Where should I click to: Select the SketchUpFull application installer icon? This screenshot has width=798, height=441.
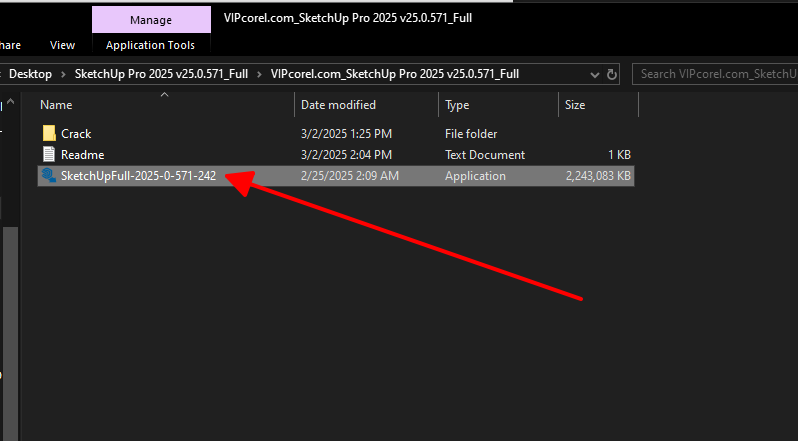point(49,175)
